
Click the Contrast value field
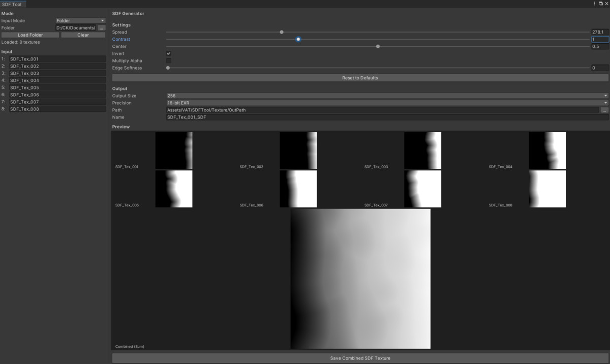(600, 39)
